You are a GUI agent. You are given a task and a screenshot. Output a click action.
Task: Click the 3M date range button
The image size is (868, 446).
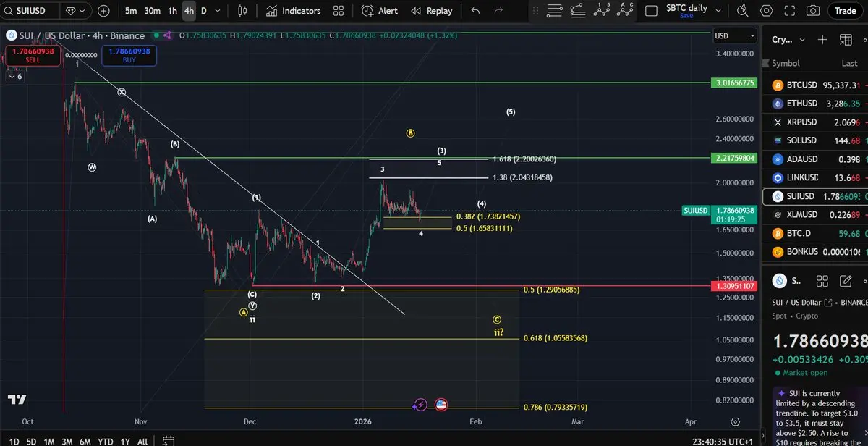click(x=67, y=441)
